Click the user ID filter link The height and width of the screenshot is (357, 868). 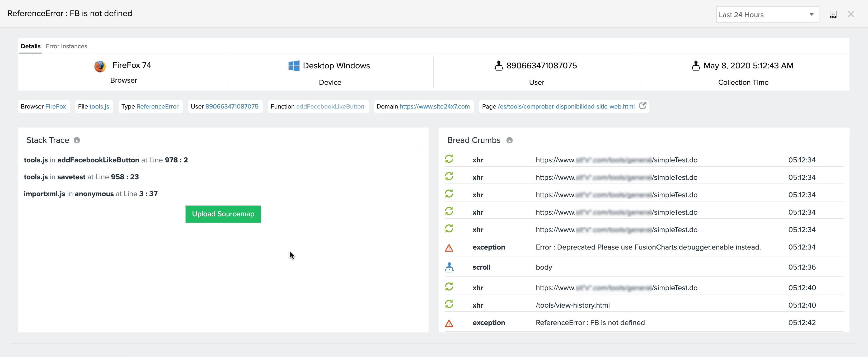click(232, 107)
